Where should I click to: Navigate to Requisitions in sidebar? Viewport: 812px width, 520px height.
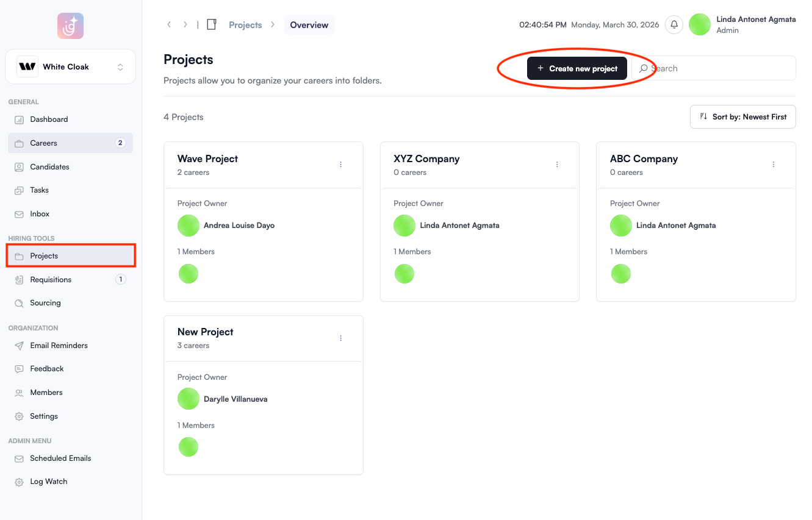[x=51, y=280]
